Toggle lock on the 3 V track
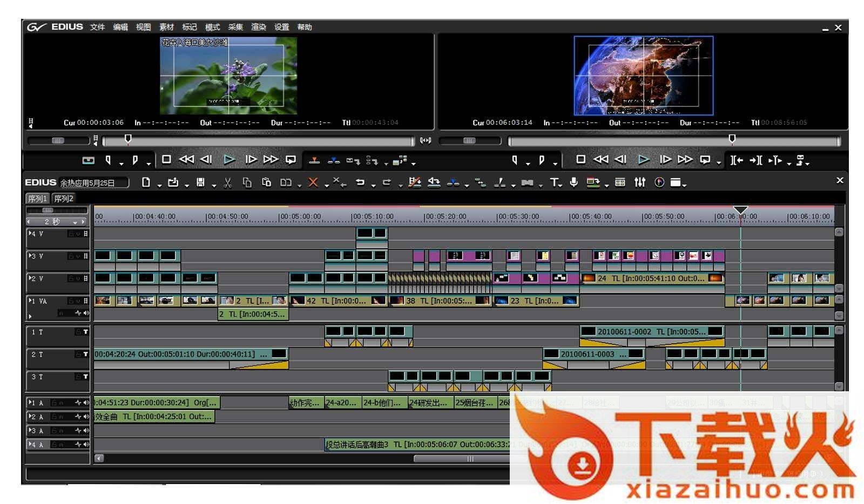864x504 pixels. click(71, 256)
